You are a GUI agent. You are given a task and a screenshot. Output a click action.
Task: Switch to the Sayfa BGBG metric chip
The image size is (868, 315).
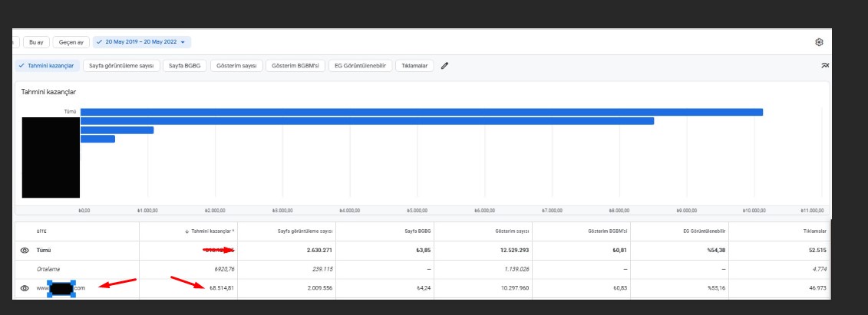(x=185, y=66)
